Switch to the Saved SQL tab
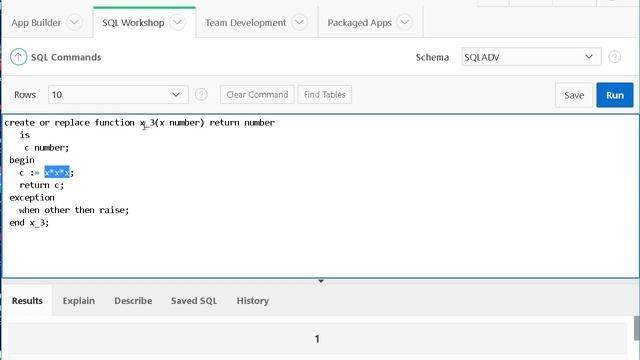This screenshot has height=360, width=640. 194,301
